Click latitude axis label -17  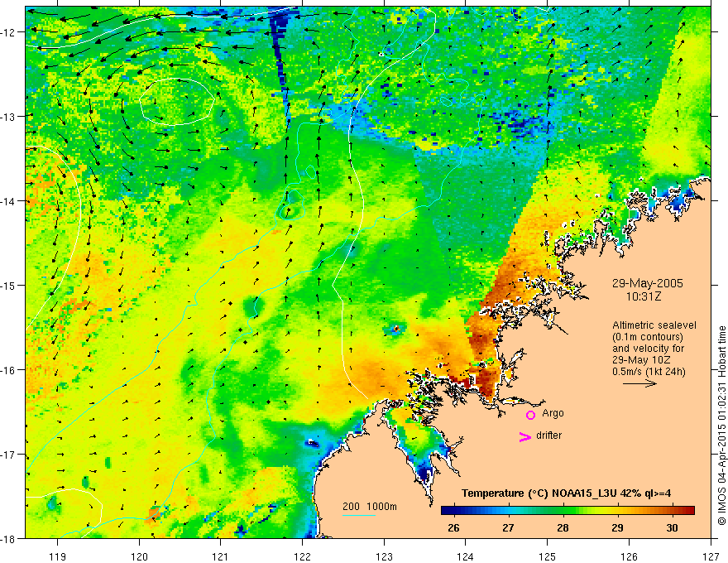click(9, 454)
